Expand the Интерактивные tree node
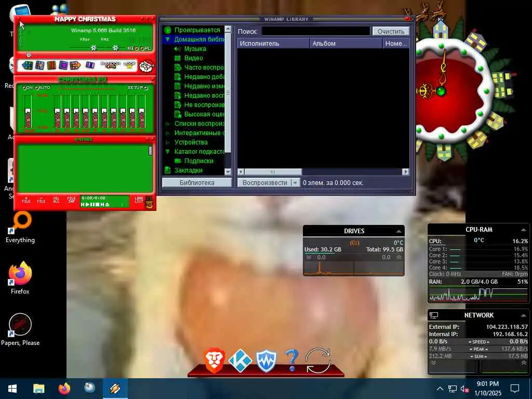532x399 pixels. point(168,133)
